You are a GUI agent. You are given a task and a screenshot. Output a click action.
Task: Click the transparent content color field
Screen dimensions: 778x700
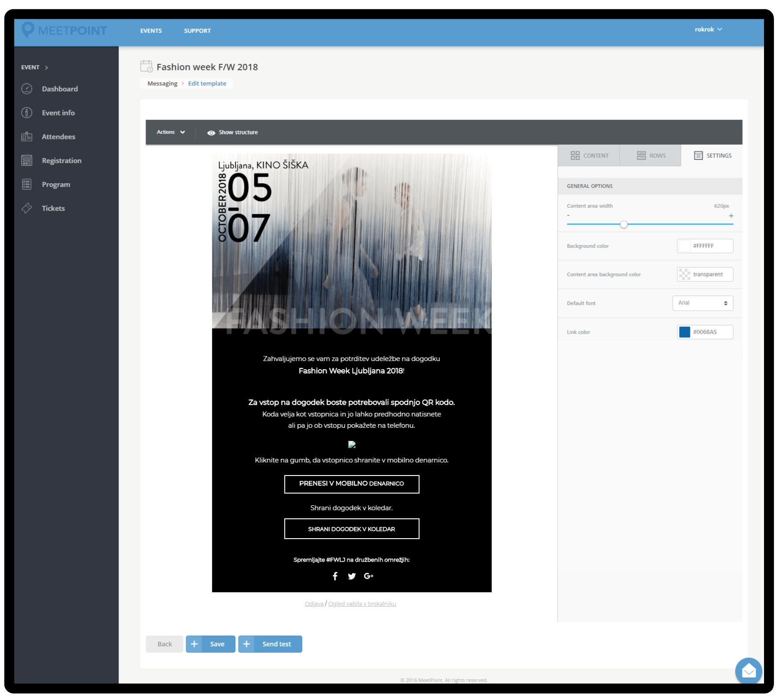705,275
